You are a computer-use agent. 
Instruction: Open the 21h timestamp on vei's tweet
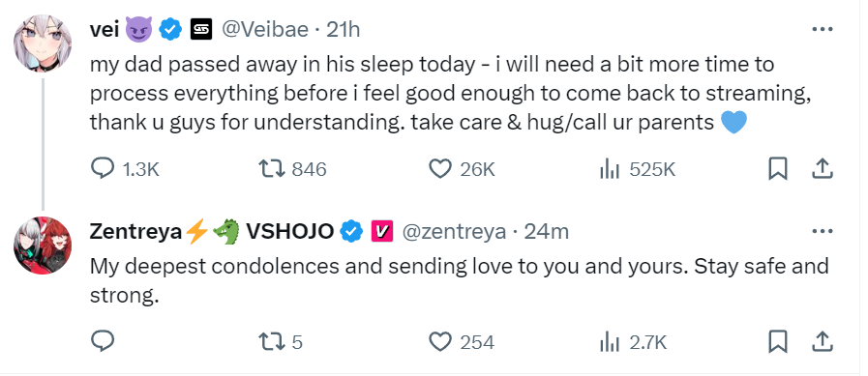click(344, 29)
